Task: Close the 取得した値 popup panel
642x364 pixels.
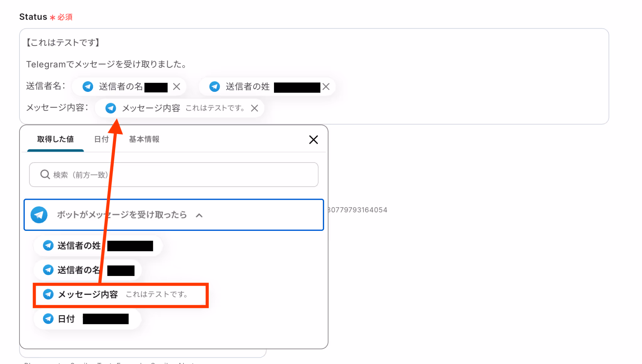Action: (313, 140)
